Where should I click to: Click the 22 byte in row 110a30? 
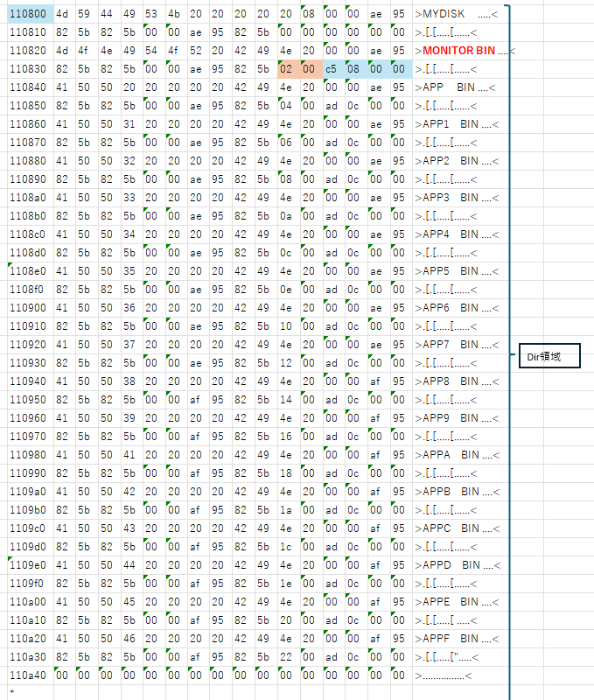pos(289,656)
